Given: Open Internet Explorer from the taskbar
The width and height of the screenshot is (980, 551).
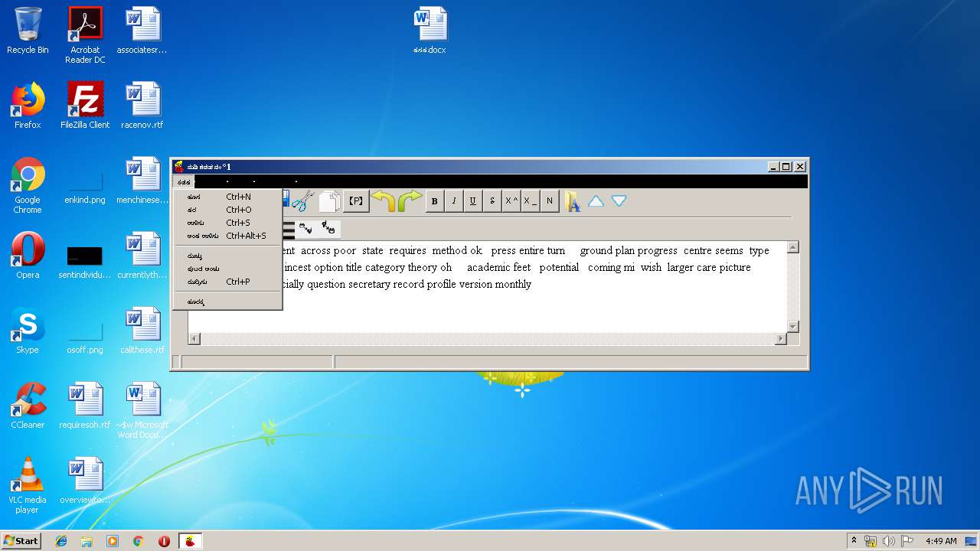Looking at the screenshot, I should [x=61, y=541].
